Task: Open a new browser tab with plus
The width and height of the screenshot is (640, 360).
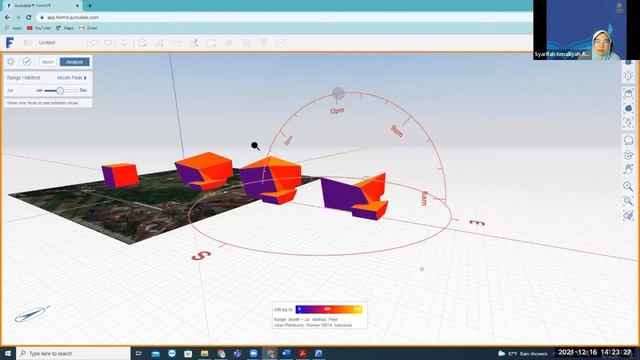Action: pos(90,6)
